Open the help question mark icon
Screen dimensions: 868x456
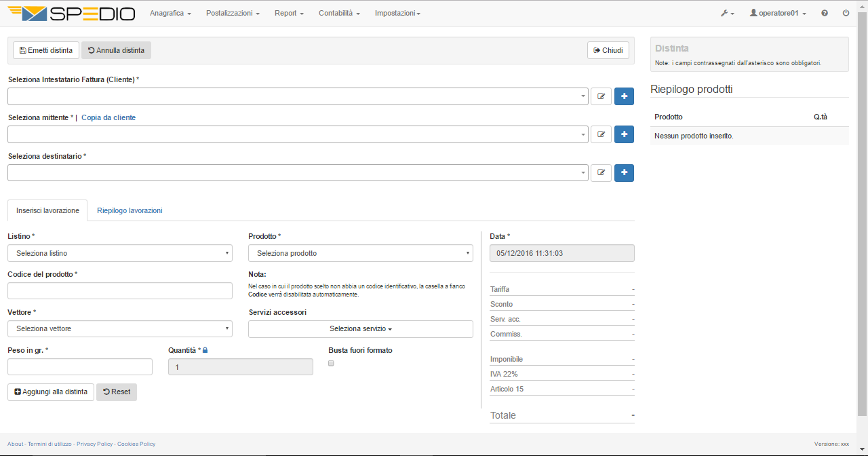[x=825, y=13]
